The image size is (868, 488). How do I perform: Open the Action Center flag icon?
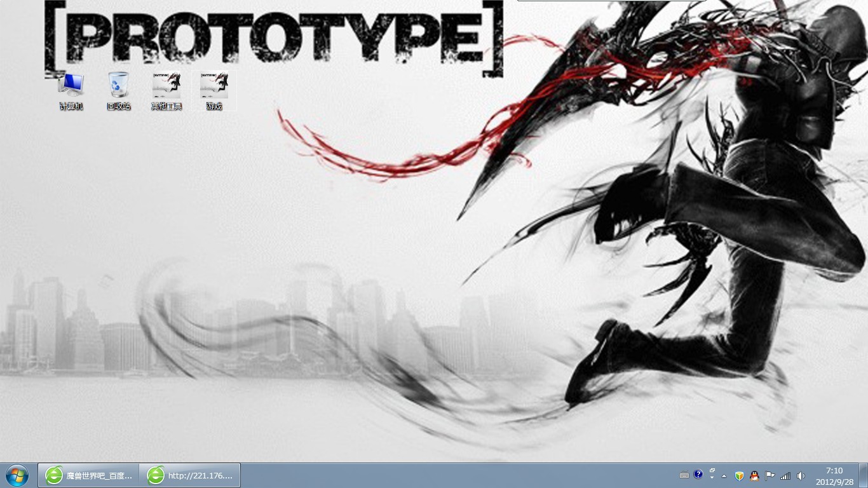pos(770,475)
